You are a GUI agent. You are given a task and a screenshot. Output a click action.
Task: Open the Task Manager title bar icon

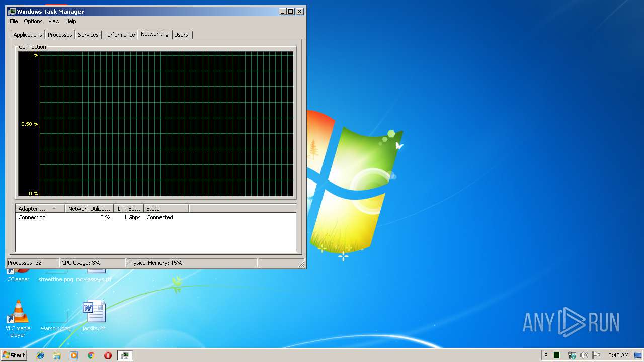click(12, 11)
